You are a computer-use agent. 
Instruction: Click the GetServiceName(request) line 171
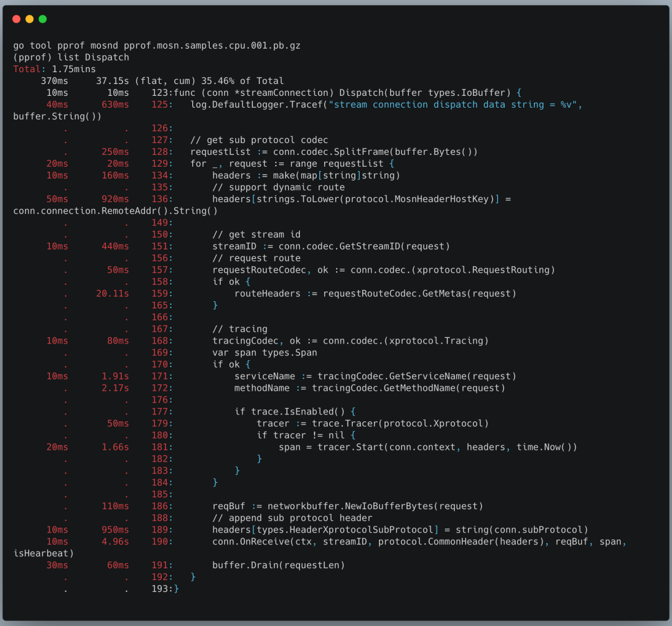coord(375,376)
